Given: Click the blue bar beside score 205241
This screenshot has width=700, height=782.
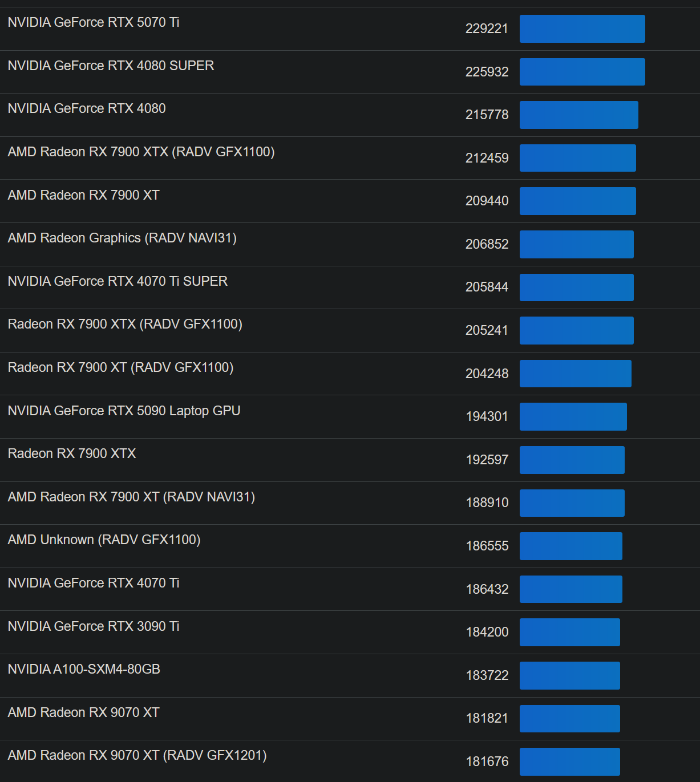Looking at the screenshot, I should tap(577, 330).
